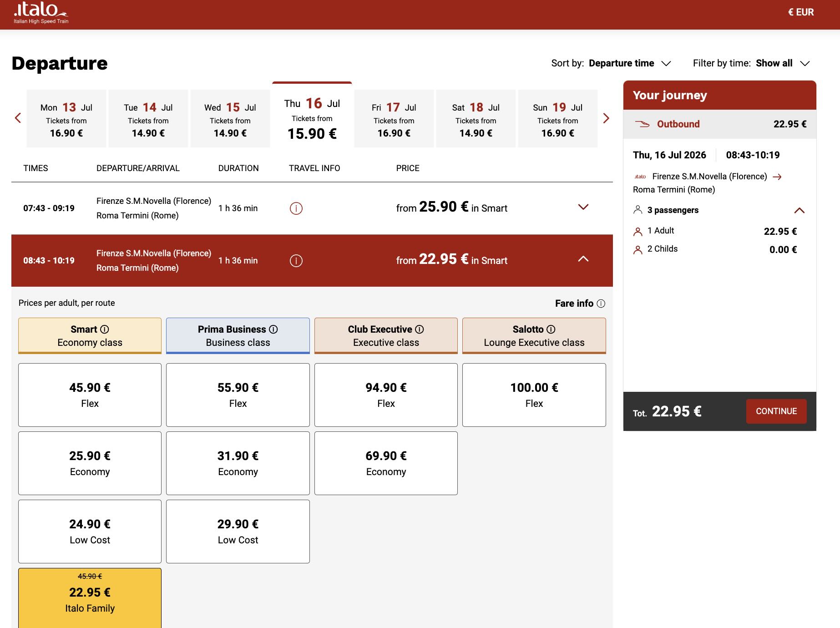Click the Salotto Lounge Executive class header
The image size is (840, 628).
[x=534, y=336]
